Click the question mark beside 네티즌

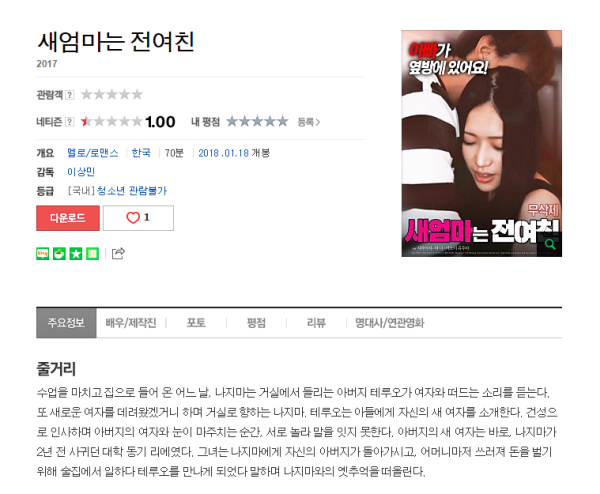(x=70, y=122)
